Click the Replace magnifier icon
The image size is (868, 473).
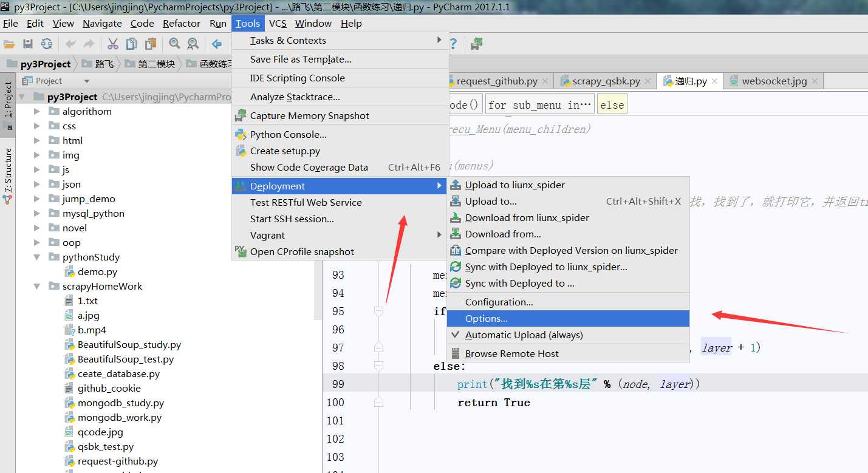193,44
